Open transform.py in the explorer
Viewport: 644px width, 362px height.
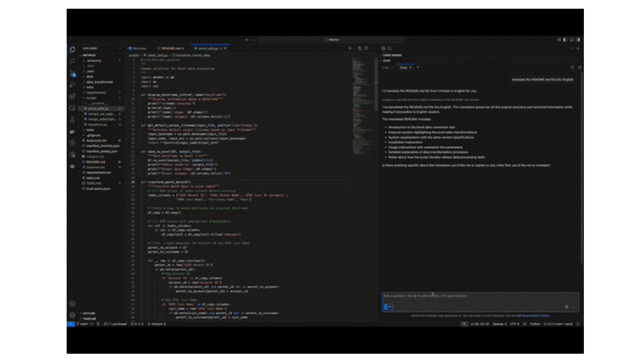pos(98,125)
